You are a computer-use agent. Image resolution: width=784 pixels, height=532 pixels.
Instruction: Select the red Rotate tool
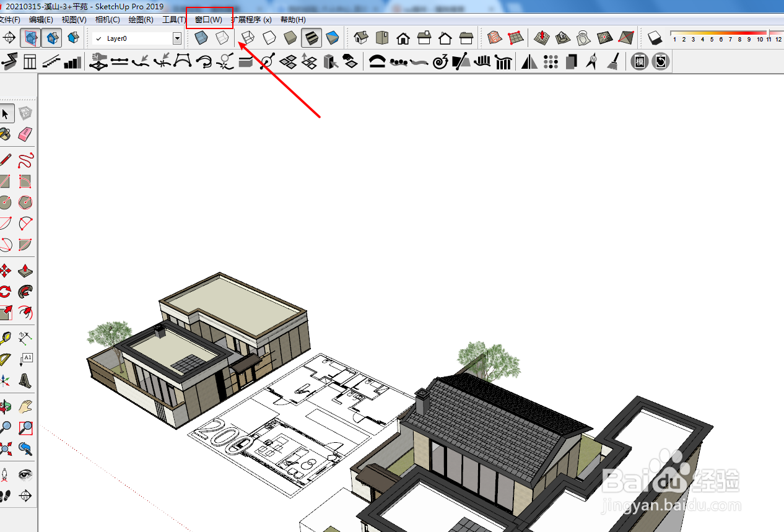pos(6,292)
